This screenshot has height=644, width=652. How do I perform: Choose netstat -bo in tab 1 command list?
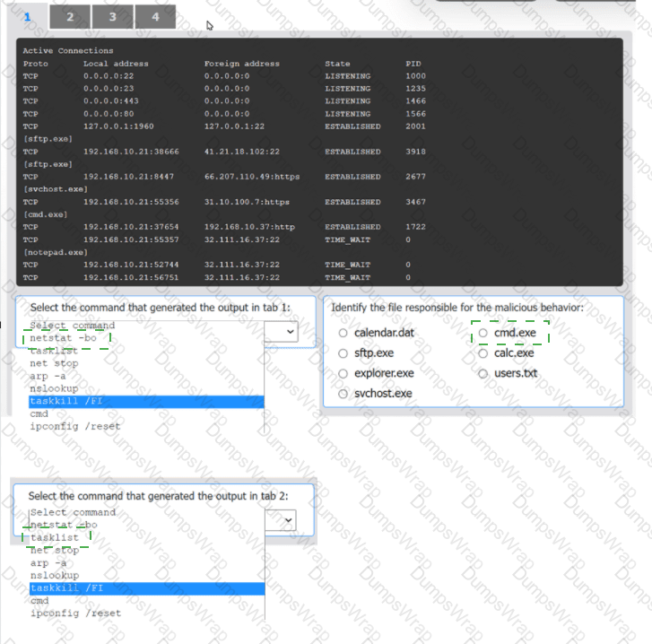click(63, 339)
